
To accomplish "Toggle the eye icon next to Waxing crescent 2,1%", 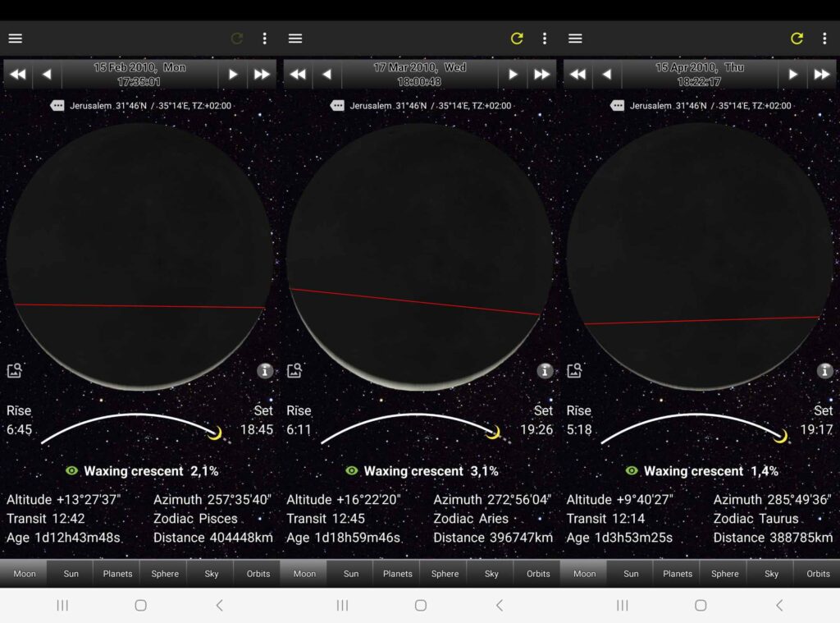I will click(x=71, y=471).
